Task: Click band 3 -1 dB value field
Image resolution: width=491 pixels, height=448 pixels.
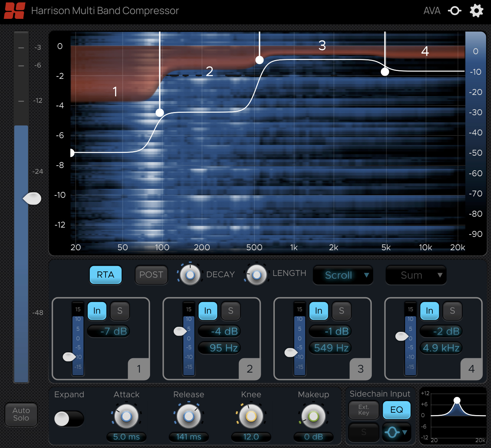Action: [x=330, y=331]
